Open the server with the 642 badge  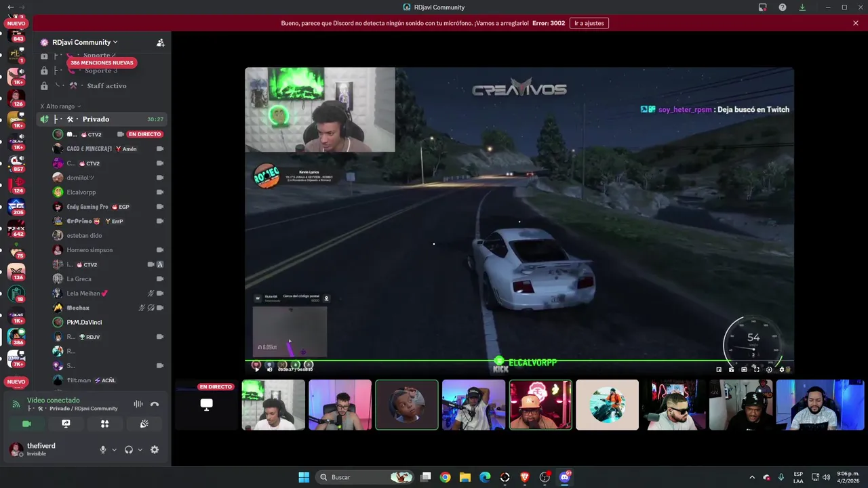tap(16, 227)
